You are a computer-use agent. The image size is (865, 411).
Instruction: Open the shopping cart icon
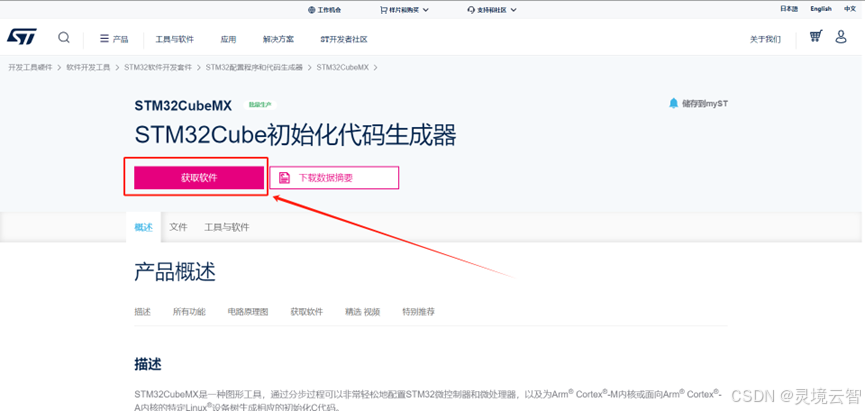click(815, 36)
